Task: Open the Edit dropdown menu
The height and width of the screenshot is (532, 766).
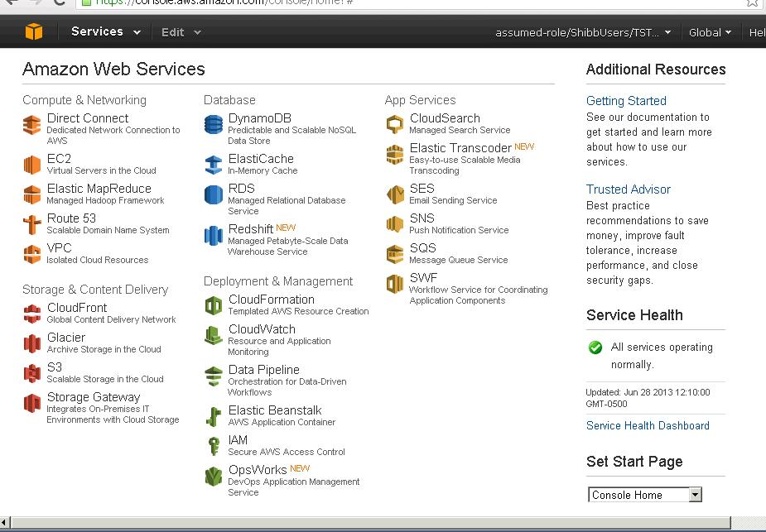Action: pyautogui.click(x=181, y=33)
